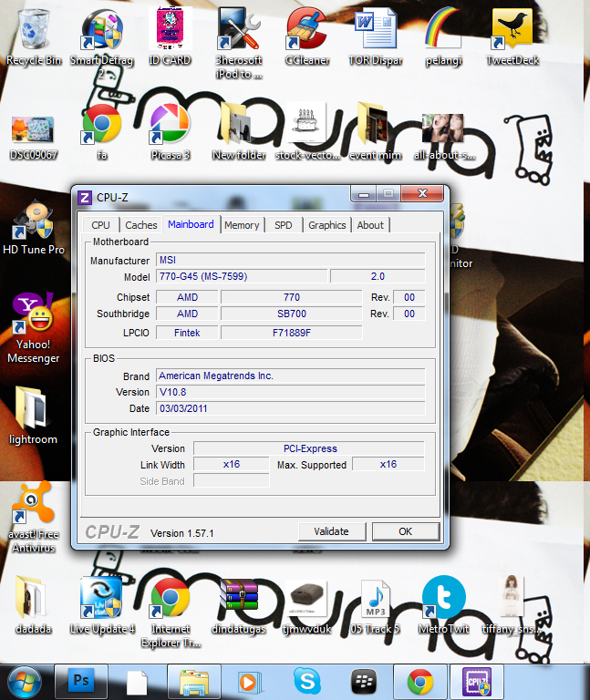Click Photoshop icon in the taskbar
Screen dimensions: 590x700
pos(80,681)
